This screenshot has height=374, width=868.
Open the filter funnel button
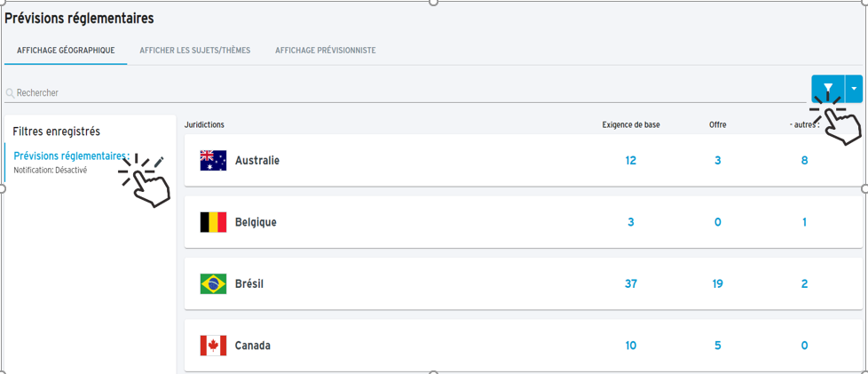coord(828,88)
